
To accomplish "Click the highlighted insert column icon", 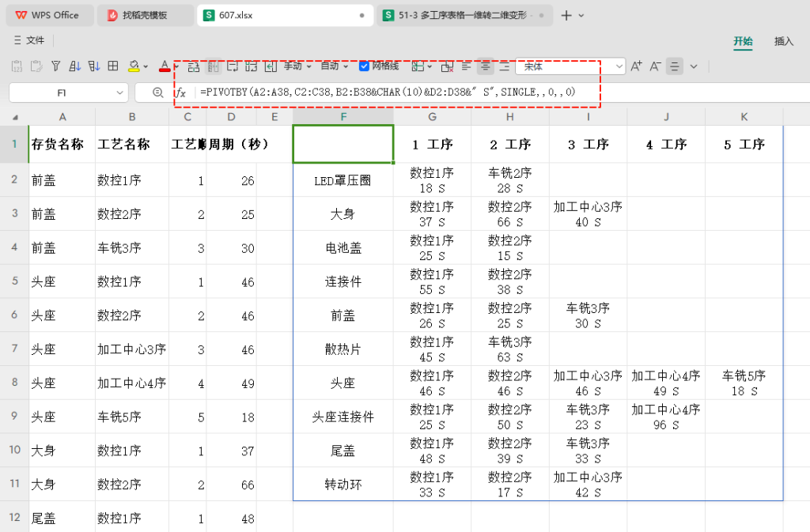I will pos(214,66).
